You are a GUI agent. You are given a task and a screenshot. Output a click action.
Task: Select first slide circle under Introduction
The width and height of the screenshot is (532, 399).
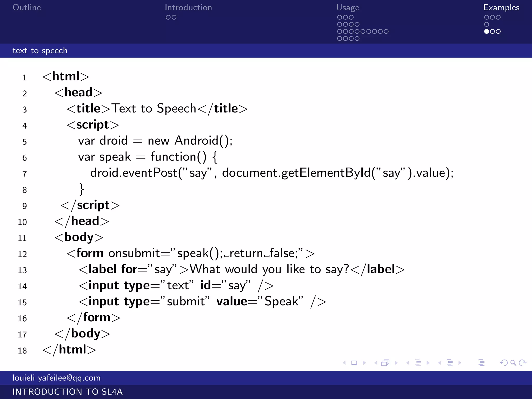click(x=168, y=17)
